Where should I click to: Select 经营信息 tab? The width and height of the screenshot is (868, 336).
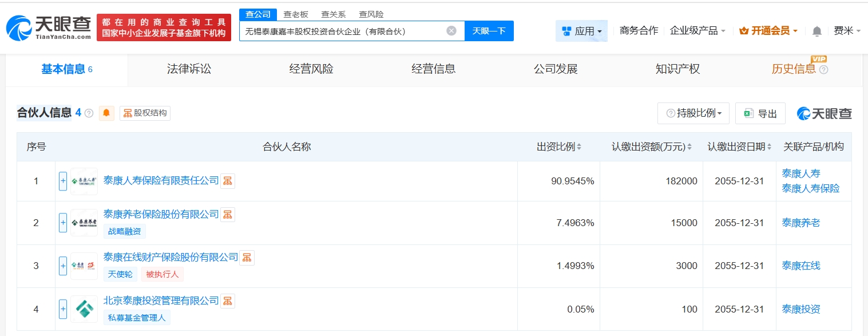click(434, 69)
